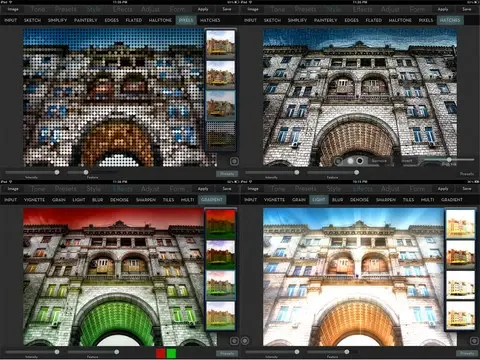This screenshot has width=480, height=360.
Task: Open the VIGNETTE tab on the Gradient screen
Action: pyautogui.click(x=34, y=200)
